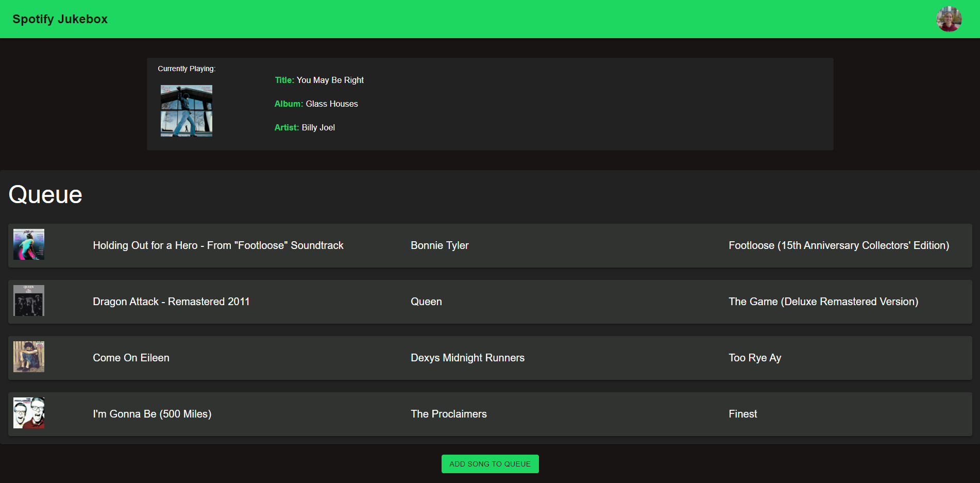Click the Footloose album thumbnail
Image resolution: width=980 pixels, height=483 pixels.
pyautogui.click(x=28, y=244)
